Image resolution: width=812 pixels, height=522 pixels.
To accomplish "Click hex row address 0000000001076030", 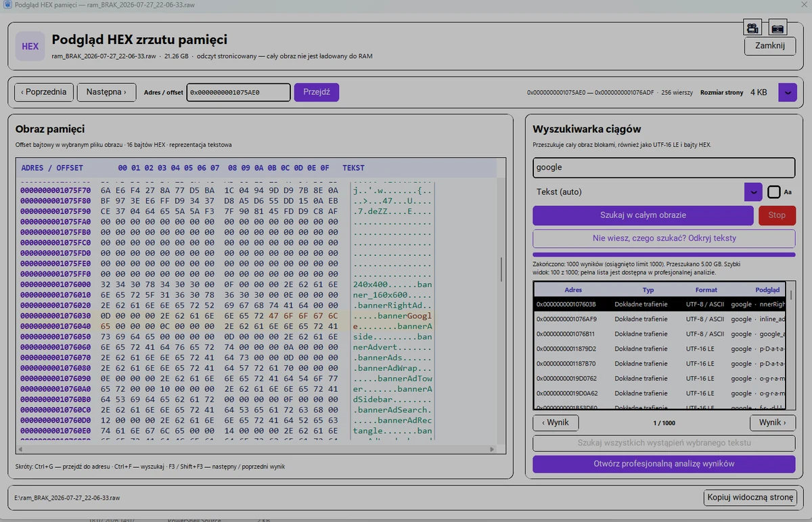I will coord(55,316).
